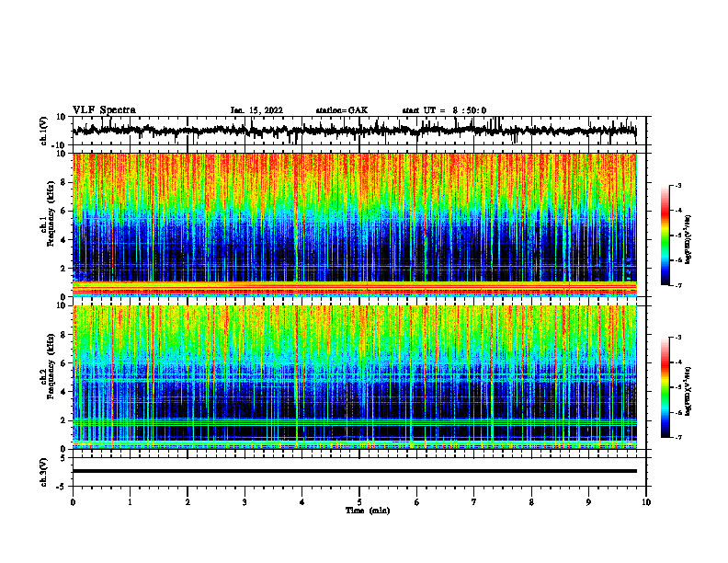Image resolution: width=728 pixels, height=563 pixels.
Task: Click the "station=GAK" header label
Action: (x=342, y=110)
